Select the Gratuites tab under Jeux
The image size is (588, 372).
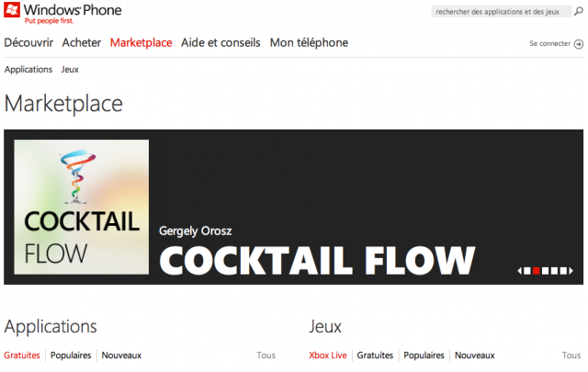(x=375, y=355)
